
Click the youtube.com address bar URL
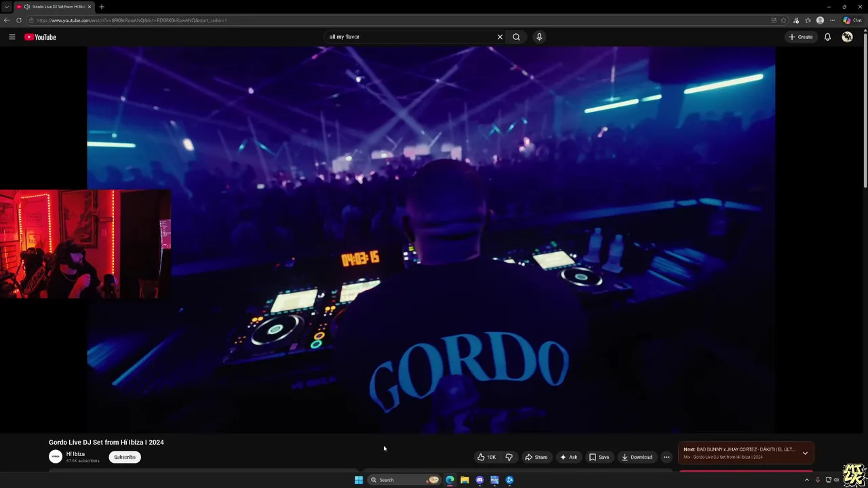[x=132, y=20]
